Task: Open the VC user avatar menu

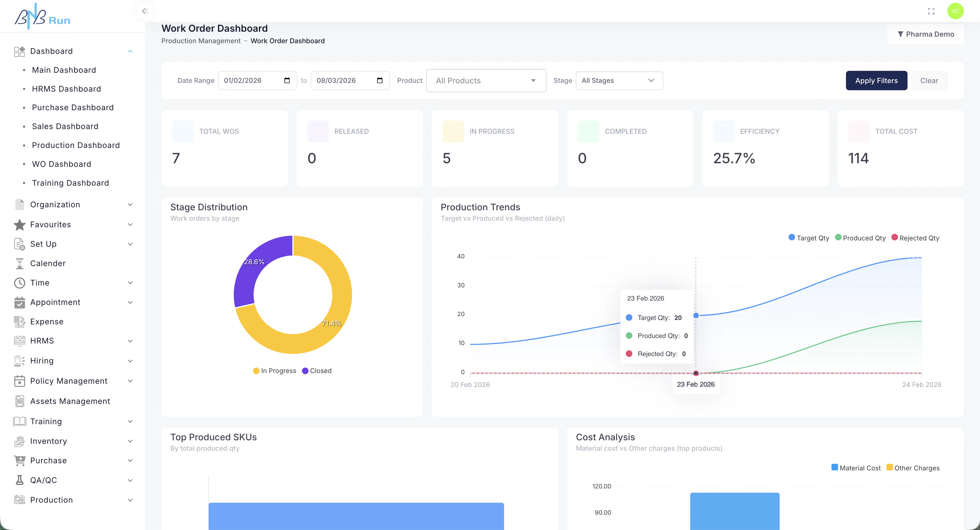Action: coord(955,11)
